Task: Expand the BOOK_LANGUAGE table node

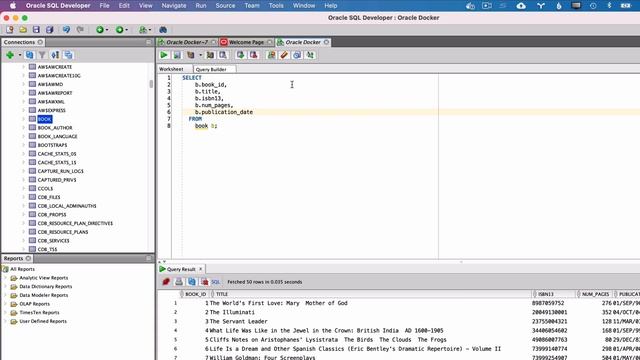Action: (x=23, y=136)
